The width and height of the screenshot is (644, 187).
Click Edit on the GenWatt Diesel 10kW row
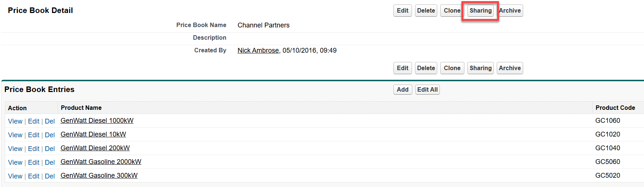coord(33,135)
